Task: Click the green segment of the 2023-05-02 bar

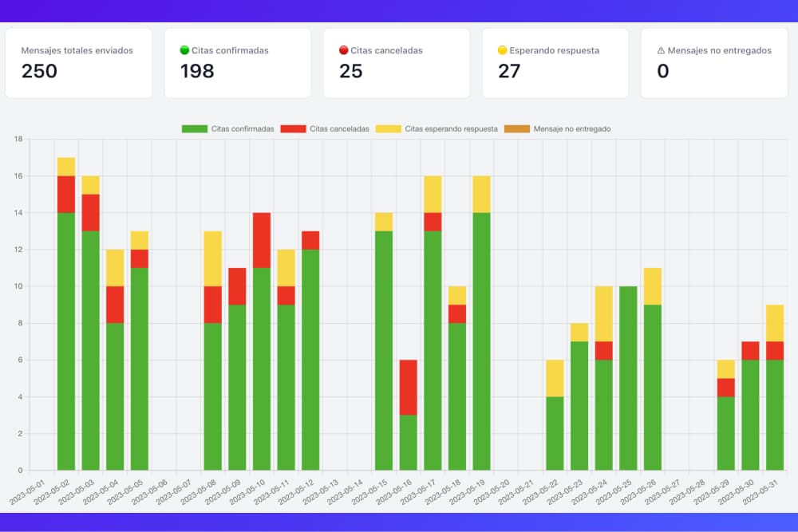Action: click(66, 341)
